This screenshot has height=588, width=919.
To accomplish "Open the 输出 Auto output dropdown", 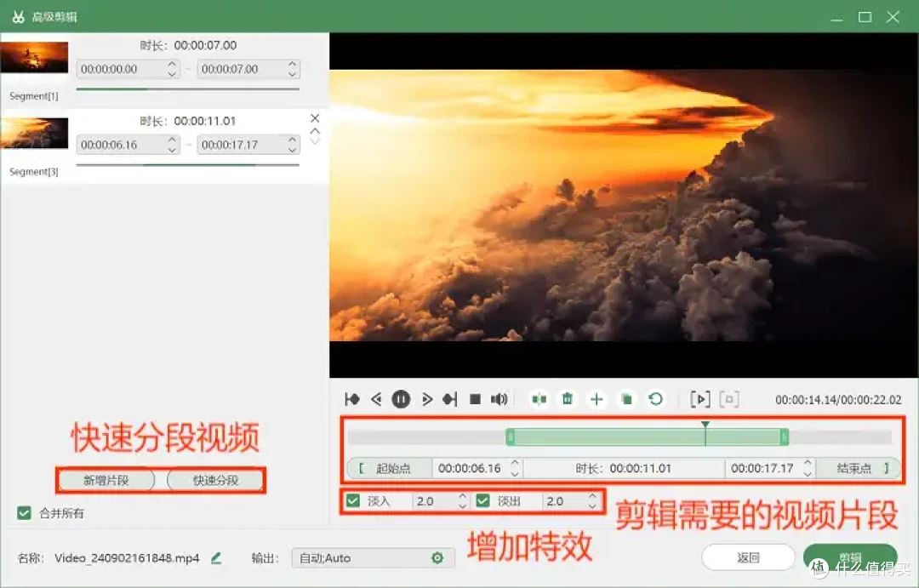I will point(373,558).
